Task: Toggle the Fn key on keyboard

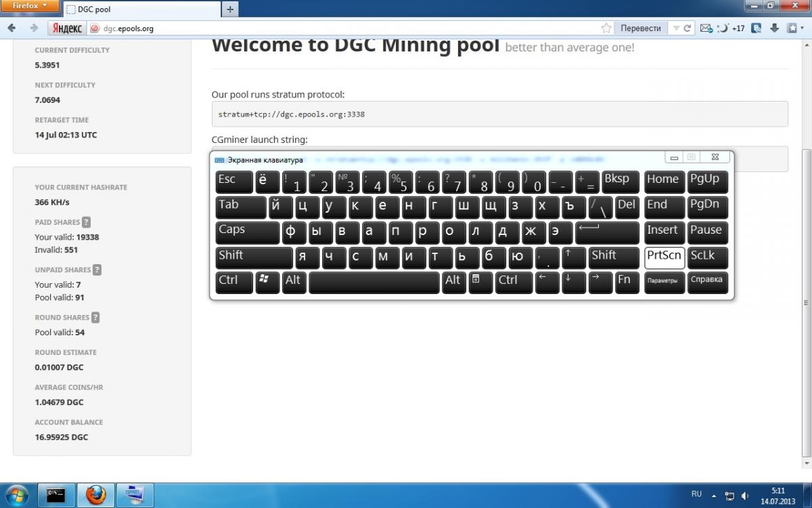Action: click(x=627, y=282)
